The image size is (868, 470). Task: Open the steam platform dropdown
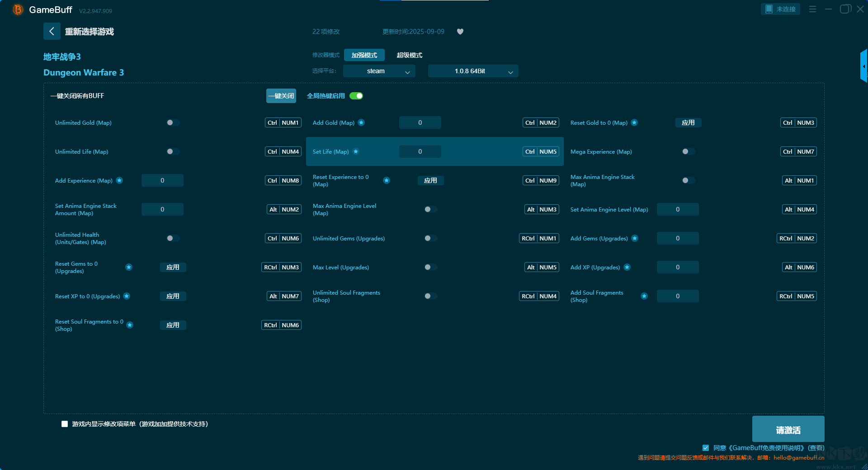pyautogui.click(x=379, y=71)
